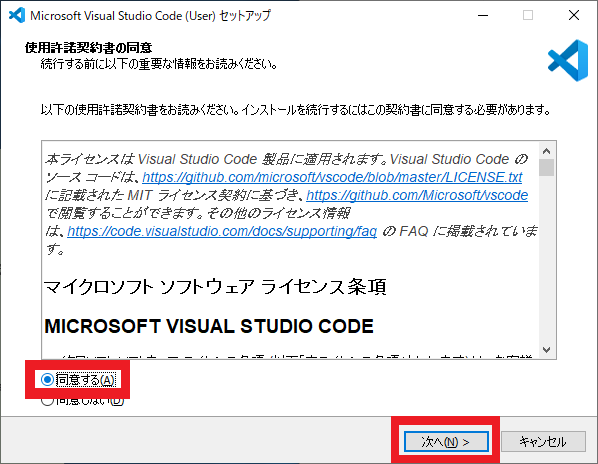The image size is (598, 464).
Task: Open the github LICENSE.txt link
Action: click(x=332, y=177)
